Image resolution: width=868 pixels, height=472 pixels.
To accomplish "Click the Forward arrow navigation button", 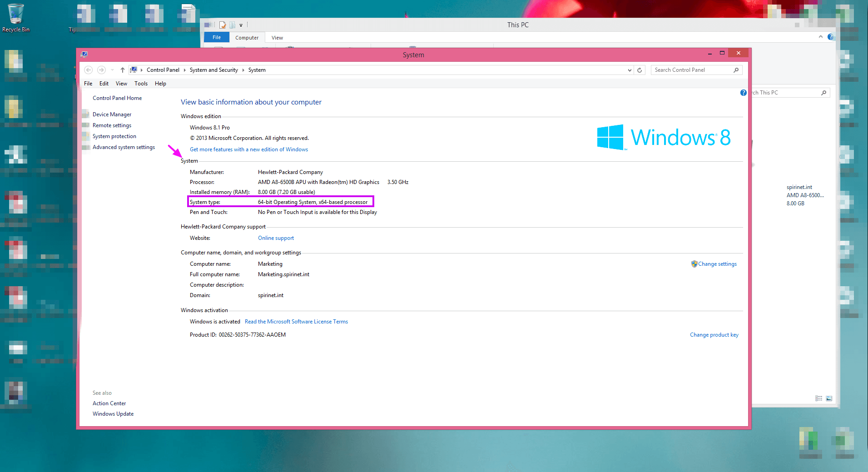I will [x=101, y=70].
